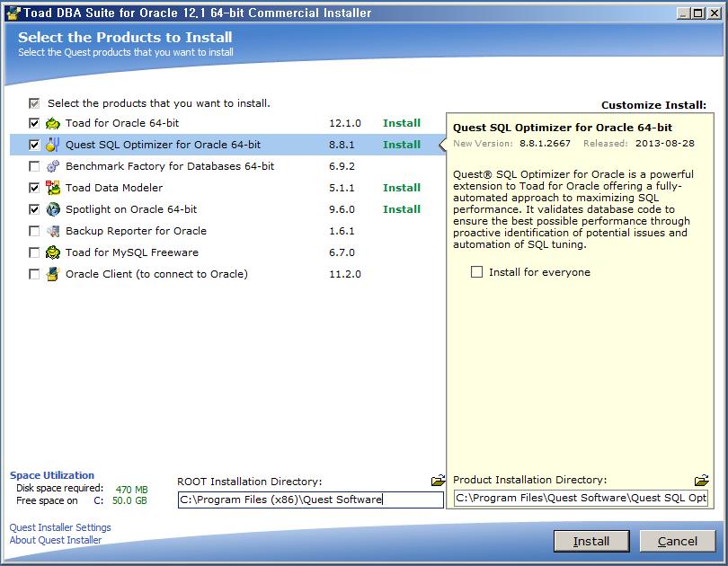
Task: Uncheck the Toad Data Modeler checkbox
Action: (34, 188)
